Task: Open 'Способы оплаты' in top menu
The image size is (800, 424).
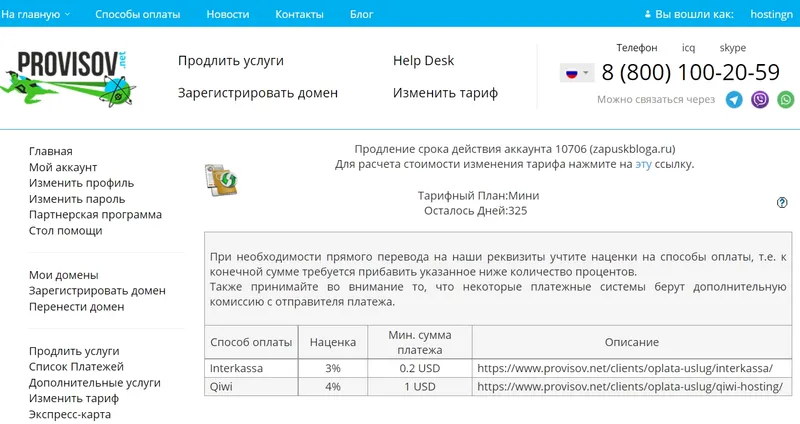Action: [x=137, y=14]
